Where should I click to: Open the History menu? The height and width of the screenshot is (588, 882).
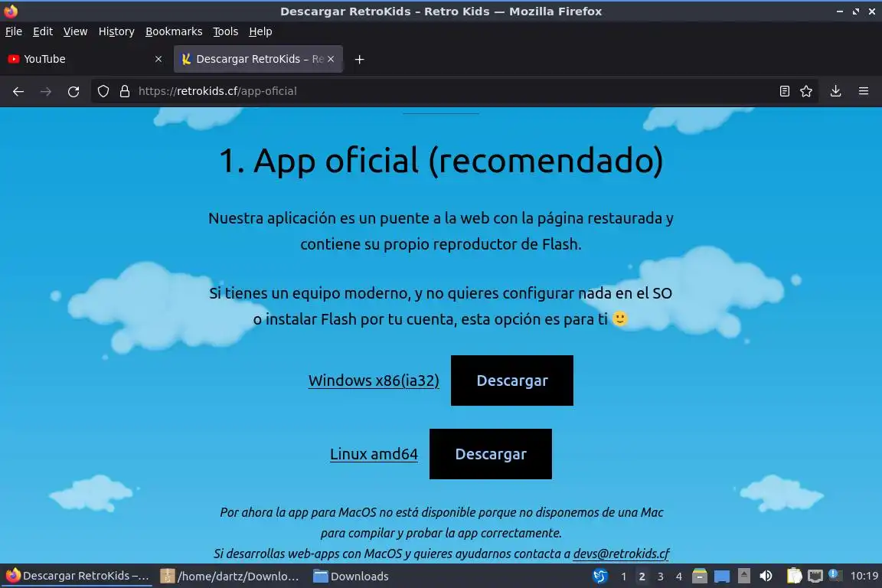(x=116, y=31)
